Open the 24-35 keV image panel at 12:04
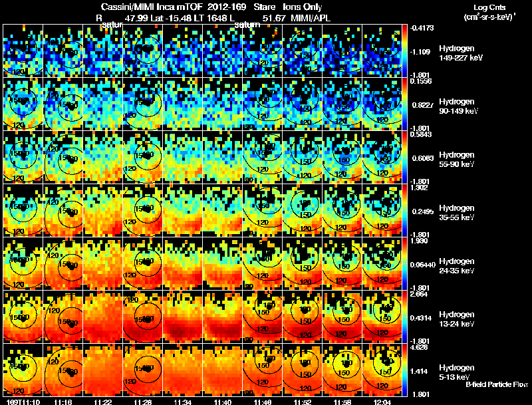532x405 pixels. [x=382, y=263]
